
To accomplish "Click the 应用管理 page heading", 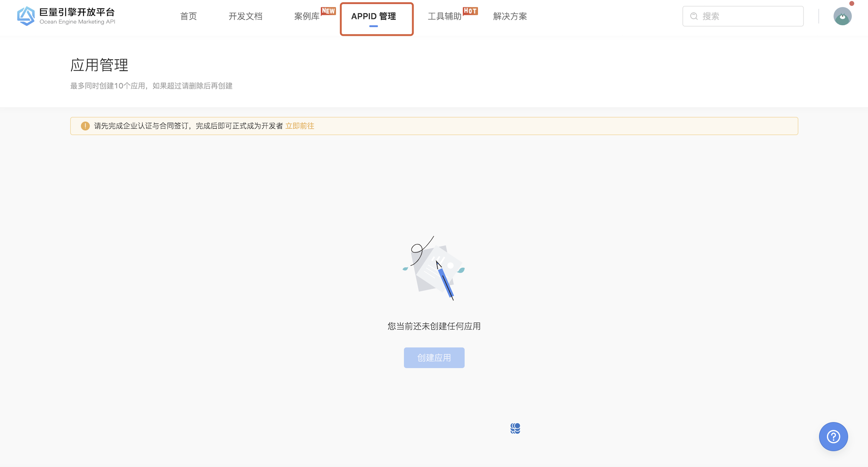I will (99, 65).
